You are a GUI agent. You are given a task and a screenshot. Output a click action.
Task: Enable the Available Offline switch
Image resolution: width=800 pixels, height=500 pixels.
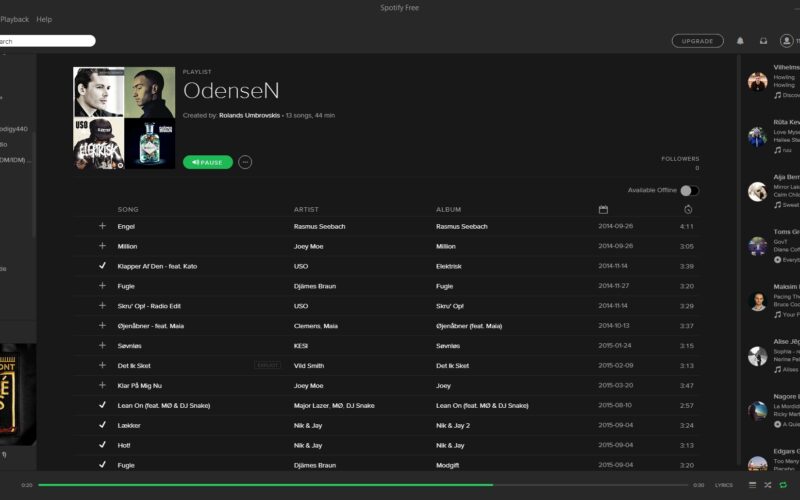[x=689, y=190]
